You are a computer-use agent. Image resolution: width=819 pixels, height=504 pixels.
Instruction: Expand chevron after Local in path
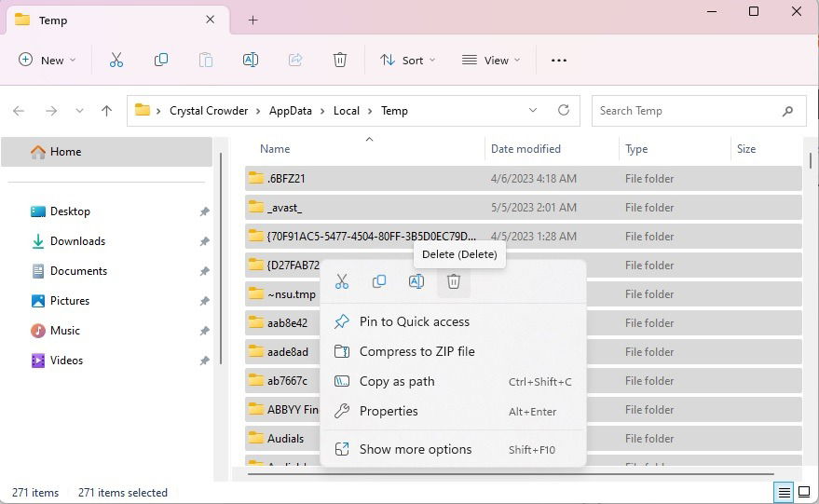click(x=370, y=111)
